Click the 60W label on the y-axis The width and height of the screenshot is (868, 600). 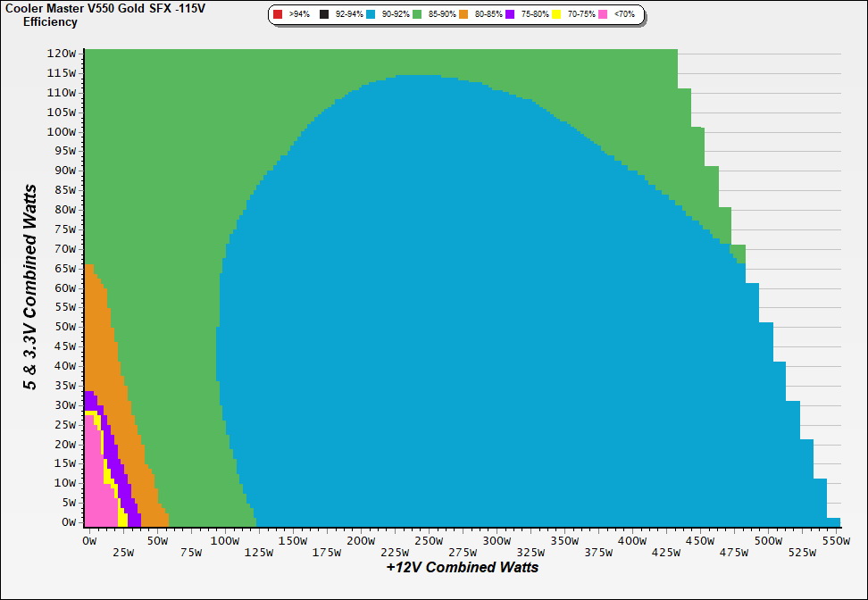[x=64, y=287]
